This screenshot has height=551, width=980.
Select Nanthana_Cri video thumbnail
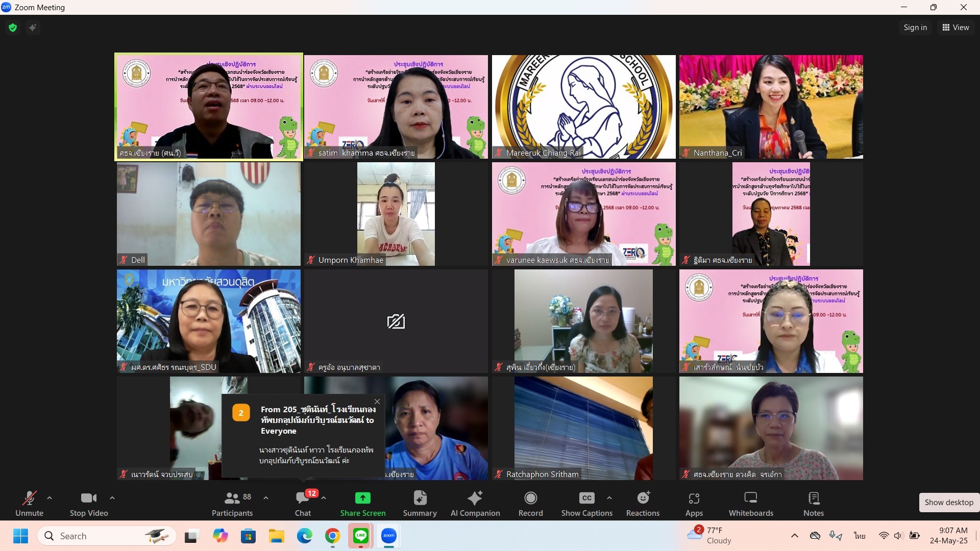[771, 107]
